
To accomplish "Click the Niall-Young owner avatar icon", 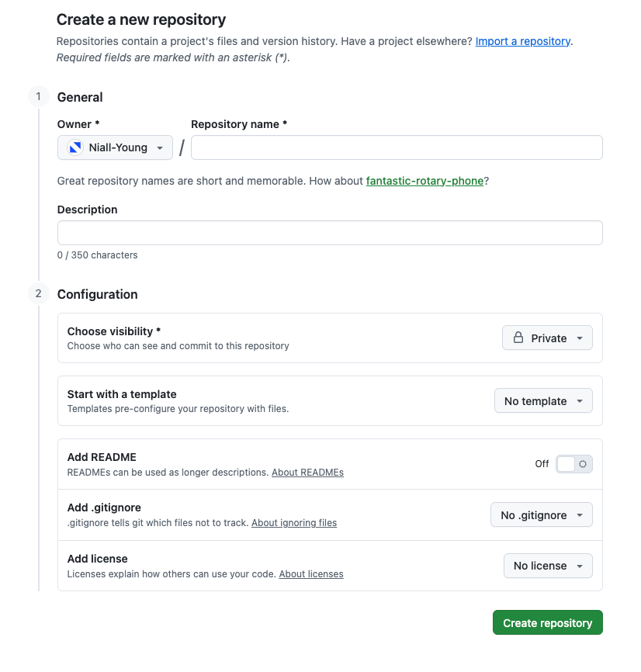I will pyautogui.click(x=75, y=147).
